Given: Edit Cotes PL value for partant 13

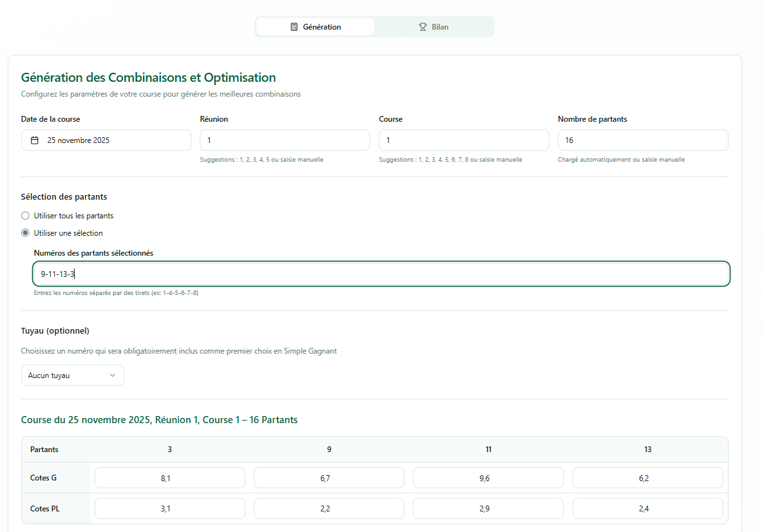Looking at the screenshot, I should point(647,509).
